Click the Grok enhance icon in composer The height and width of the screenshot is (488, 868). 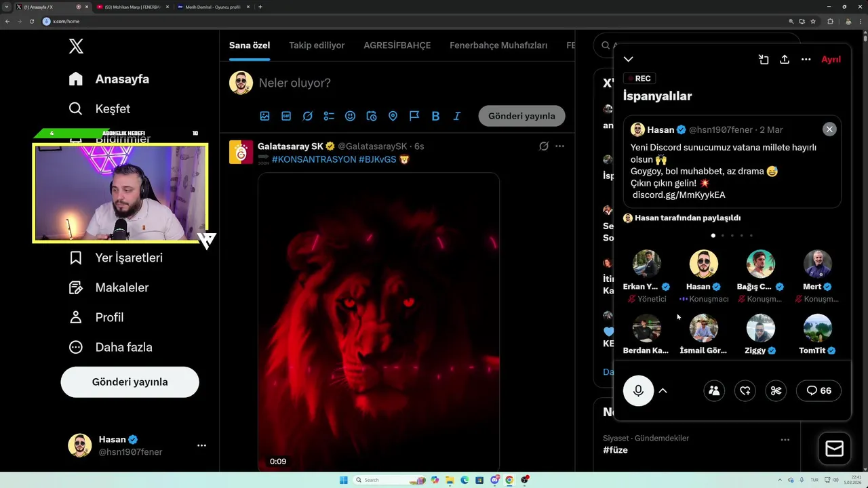coord(307,116)
